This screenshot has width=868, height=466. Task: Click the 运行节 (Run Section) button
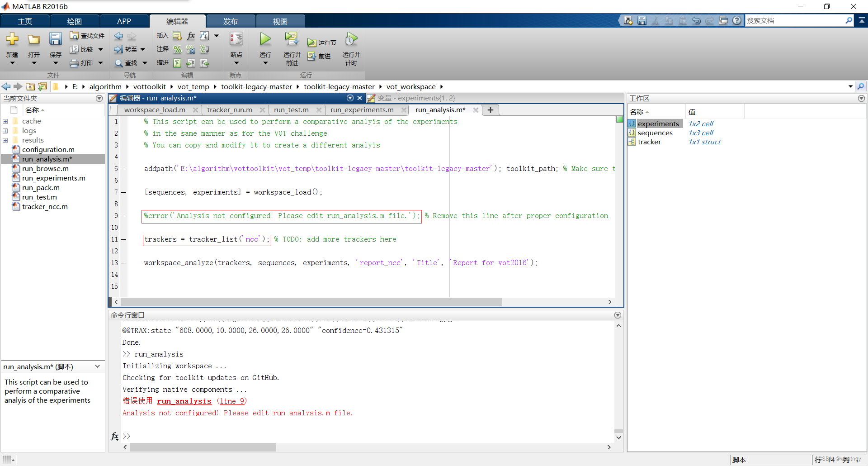pyautogui.click(x=322, y=43)
